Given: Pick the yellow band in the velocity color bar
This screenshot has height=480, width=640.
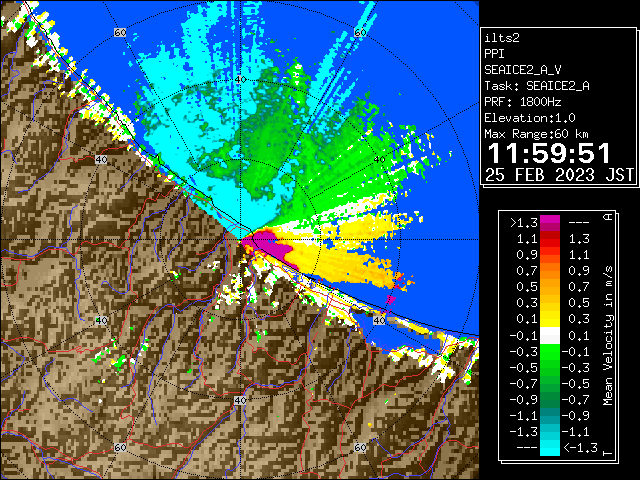Looking at the screenshot, I should pyautogui.click(x=550, y=319).
